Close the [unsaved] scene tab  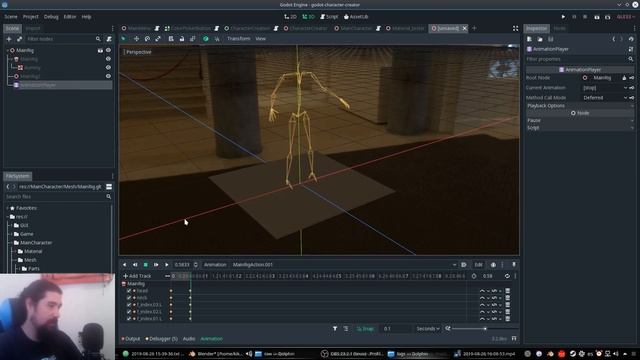click(x=464, y=28)
